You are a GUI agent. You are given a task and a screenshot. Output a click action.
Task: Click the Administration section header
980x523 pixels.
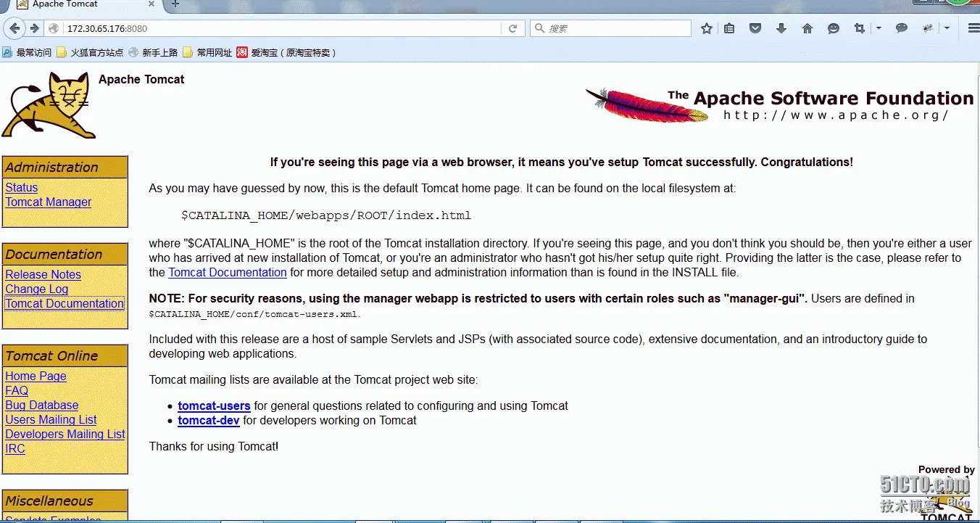[65, 167]
